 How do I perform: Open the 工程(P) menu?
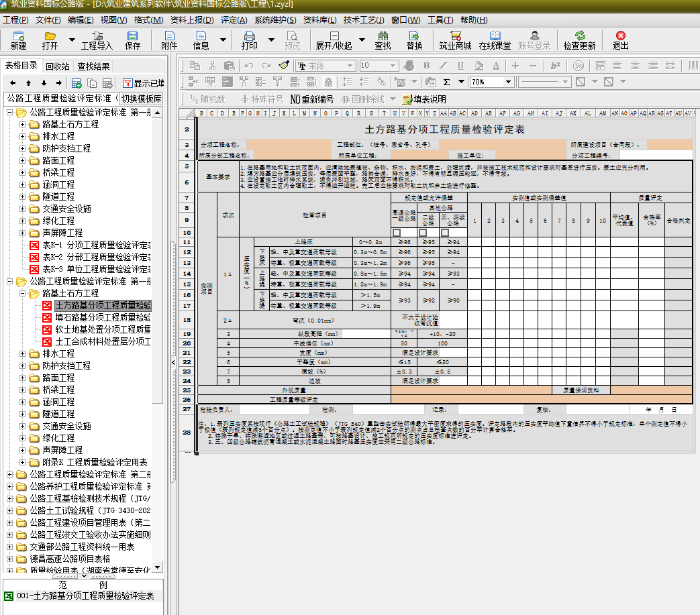[x=15, y=20]
